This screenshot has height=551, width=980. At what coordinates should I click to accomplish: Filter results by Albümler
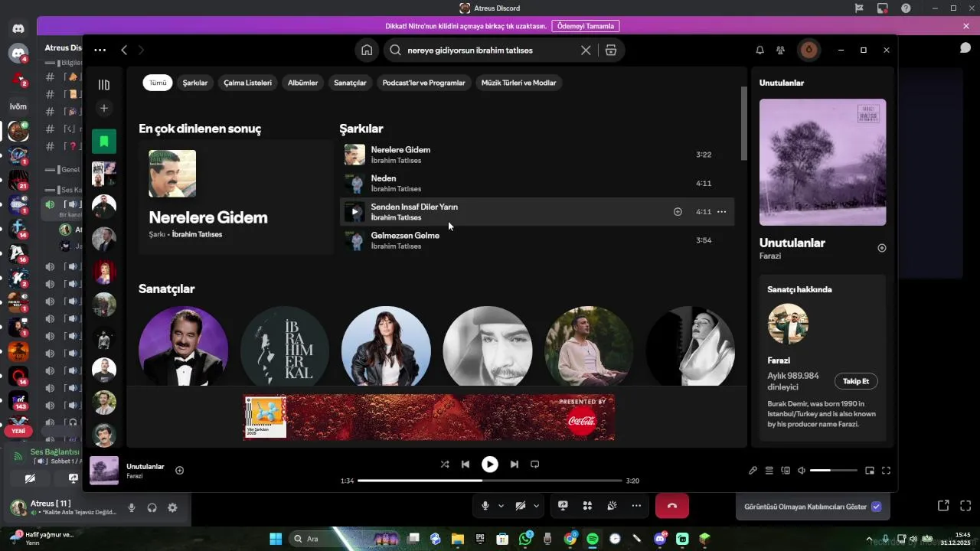point(302,83)
